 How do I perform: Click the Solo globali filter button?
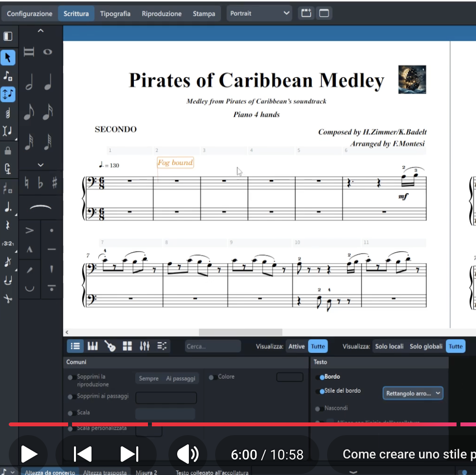(x=426, y=346)
